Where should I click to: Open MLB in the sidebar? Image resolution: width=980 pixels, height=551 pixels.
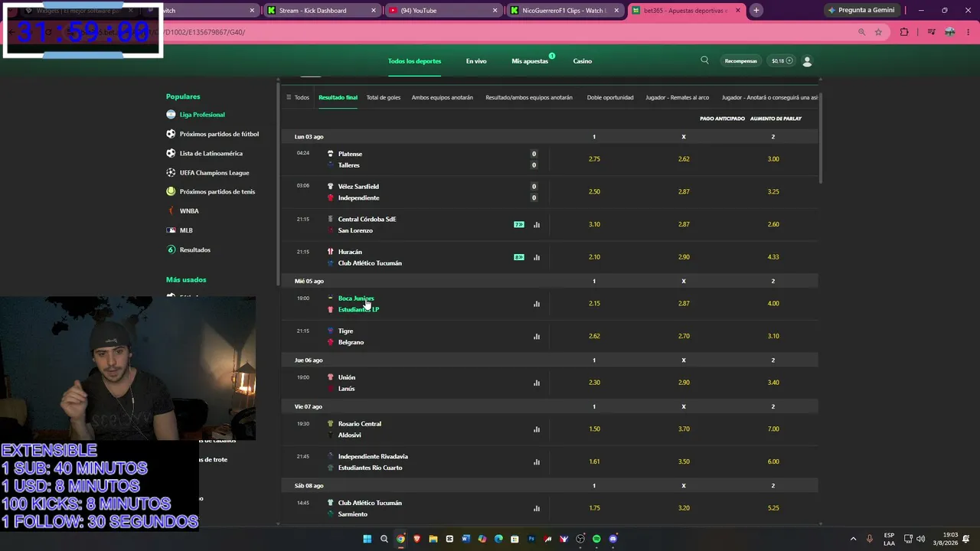click(186, 230)
